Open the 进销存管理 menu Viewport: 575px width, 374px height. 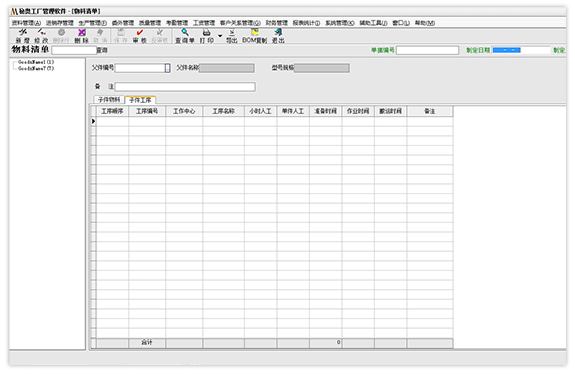(x=60, y=23)
